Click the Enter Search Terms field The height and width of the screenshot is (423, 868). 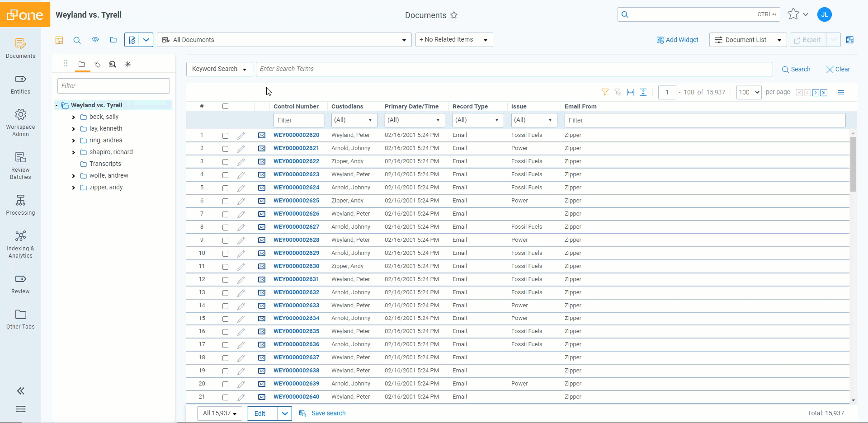514,69
